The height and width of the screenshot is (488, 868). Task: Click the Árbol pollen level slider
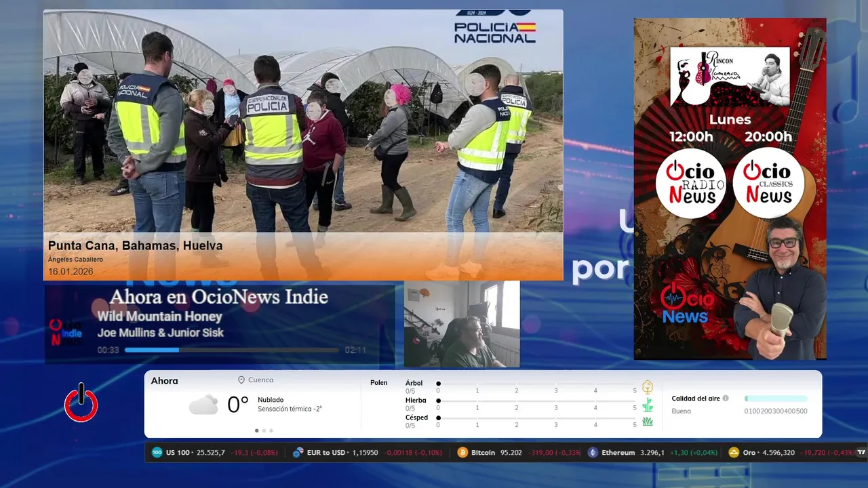coord(537,384)
